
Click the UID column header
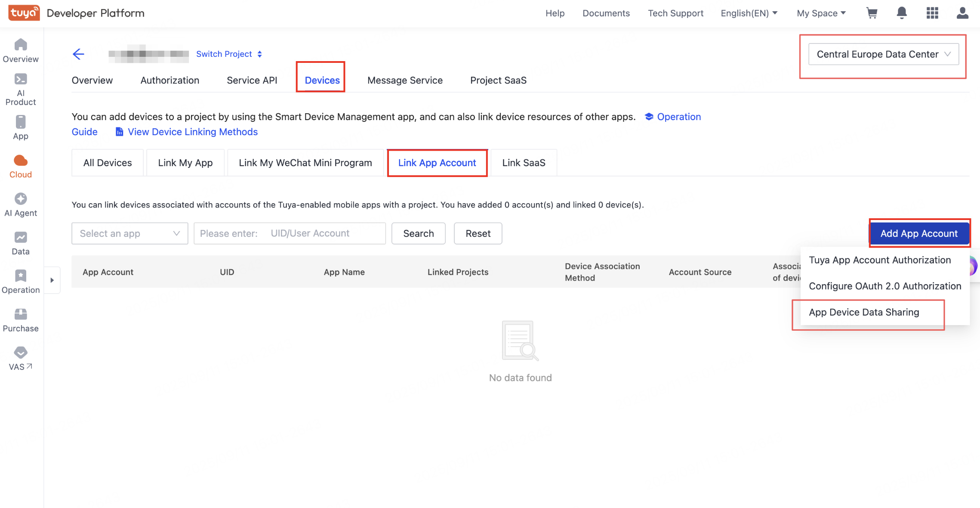click(x=227, y=272)
